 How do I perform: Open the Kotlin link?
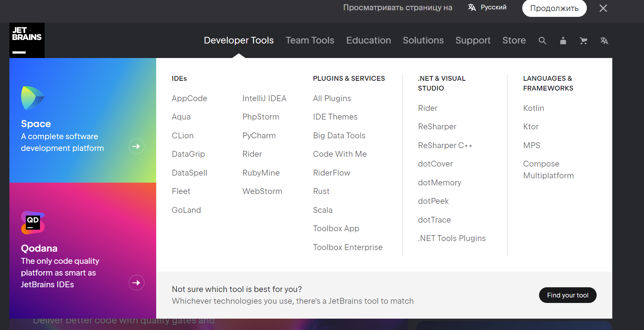coord(534,108)
